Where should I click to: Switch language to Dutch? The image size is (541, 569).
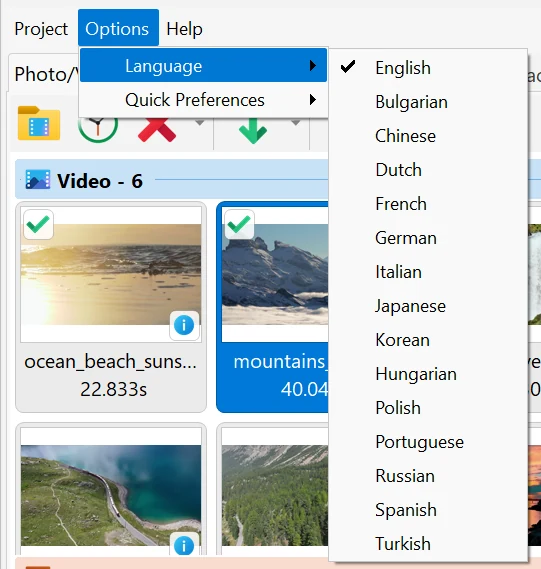coord(428,170)
